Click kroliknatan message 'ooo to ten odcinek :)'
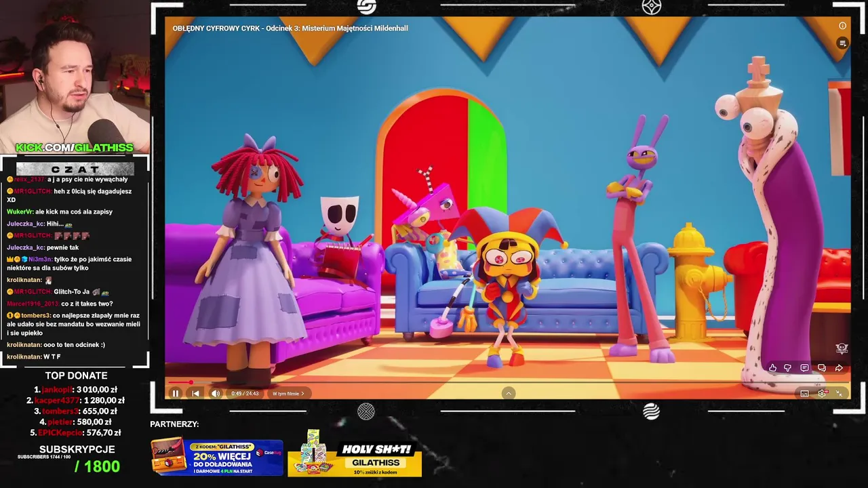The height and width of the screenshot is (488, 868). point(56,344)
